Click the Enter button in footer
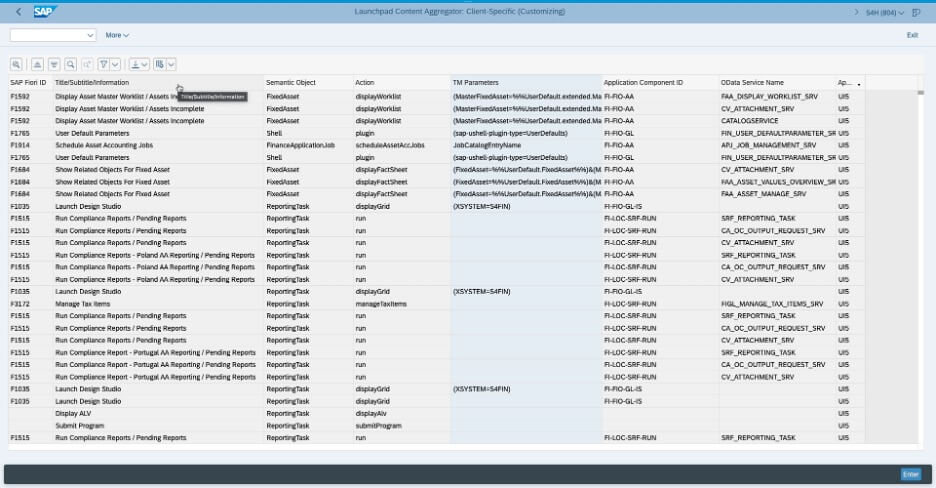This screenshot has height=488, width=936. click(910, 474)
